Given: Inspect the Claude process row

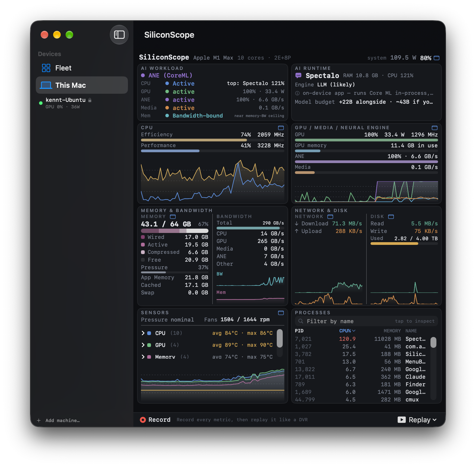Looking at the screenshot, I should pyautogui.click(x=361, y=377).
